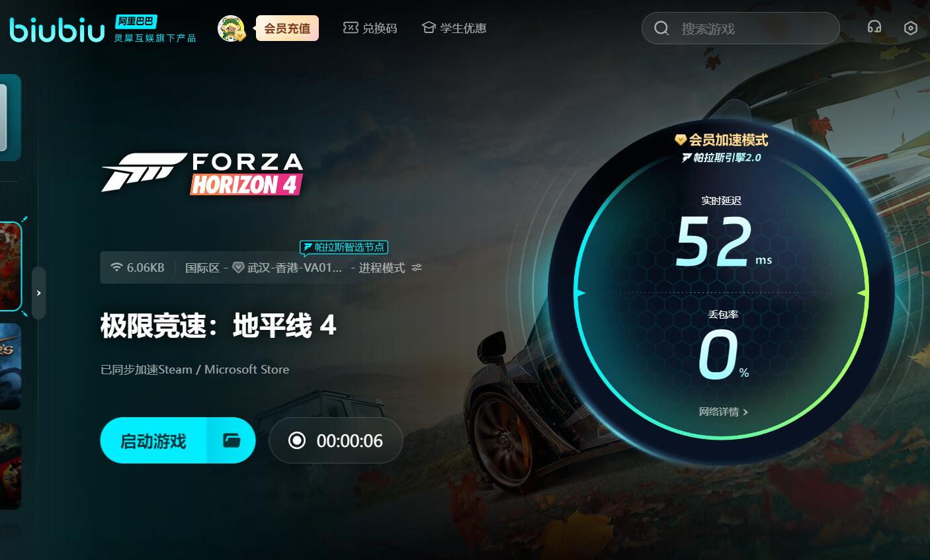Click 启动游戏 launch game button
930x560 pixels.
(x=154, y=440)
